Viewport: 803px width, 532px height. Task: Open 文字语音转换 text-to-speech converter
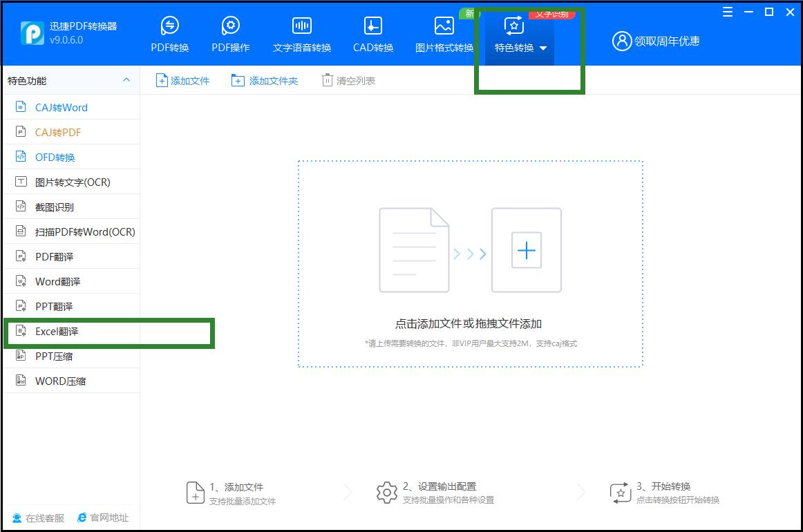(x=301, y=32)
